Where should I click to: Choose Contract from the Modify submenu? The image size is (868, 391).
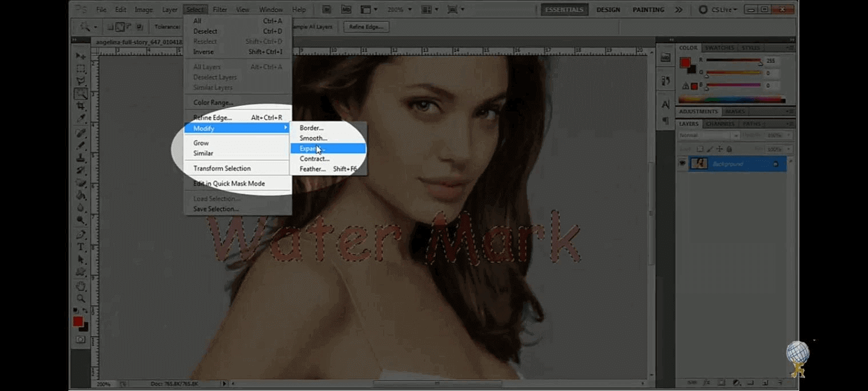[328, 159]
